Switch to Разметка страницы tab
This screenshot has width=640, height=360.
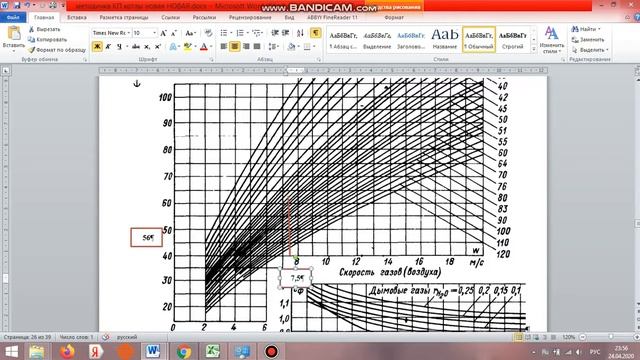124,18
